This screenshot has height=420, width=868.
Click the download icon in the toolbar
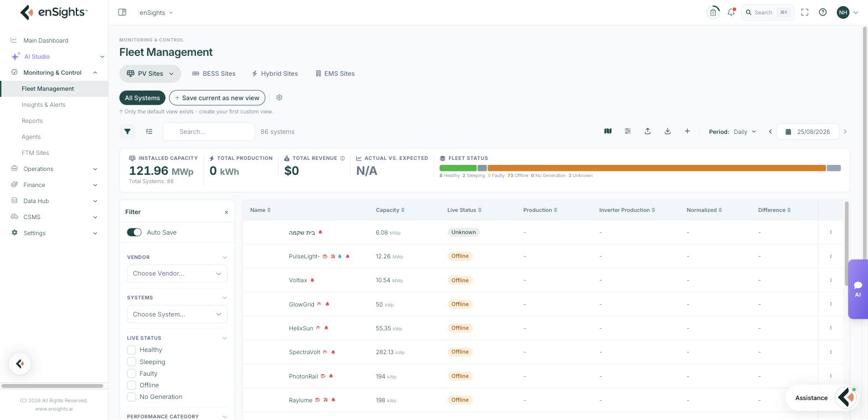668,131
